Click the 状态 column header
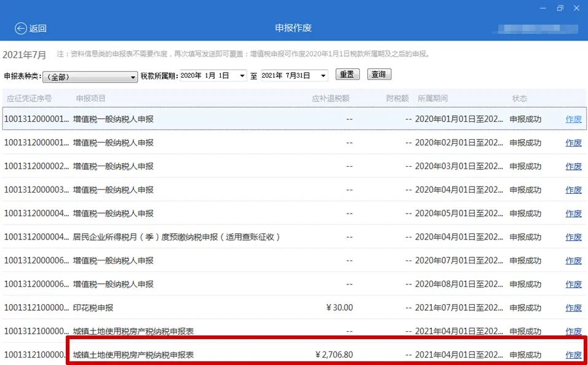588x365 pixels. [x=519, y=98]
